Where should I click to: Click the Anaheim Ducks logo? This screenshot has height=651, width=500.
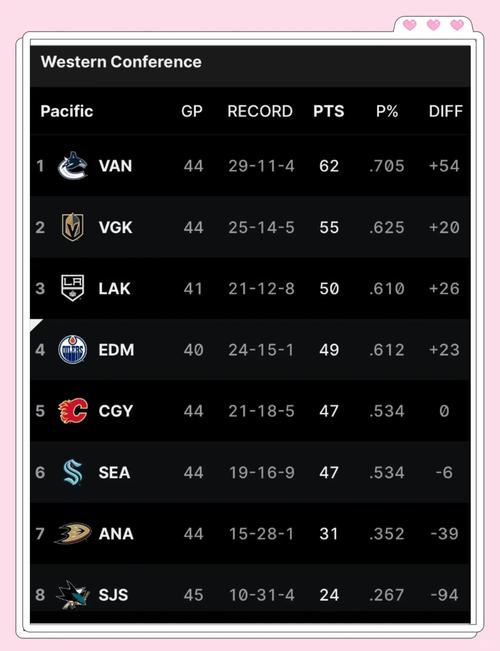[x=73, y=533]
